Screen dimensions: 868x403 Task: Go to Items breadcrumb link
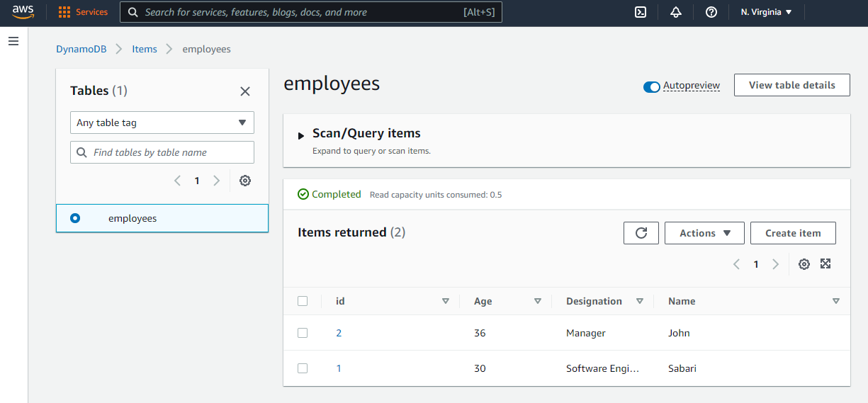pyautogui.click(x=145, y=49)
